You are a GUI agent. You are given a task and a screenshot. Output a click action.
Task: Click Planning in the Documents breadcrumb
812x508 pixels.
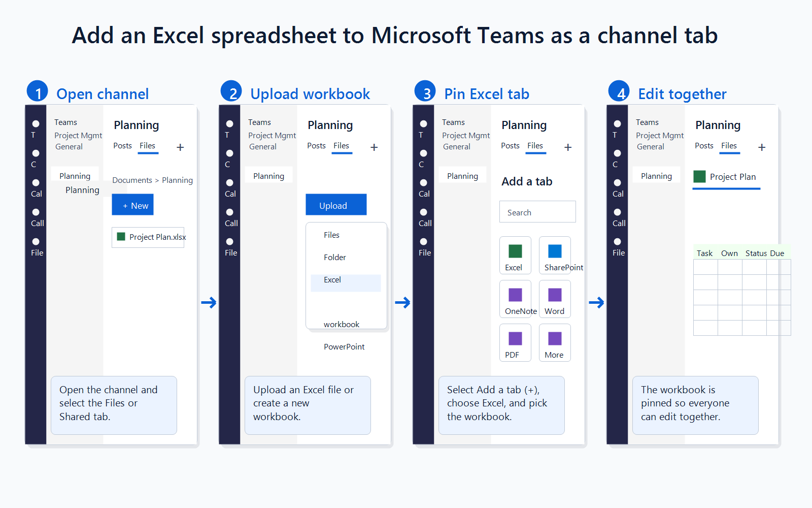tap(177, 180)
